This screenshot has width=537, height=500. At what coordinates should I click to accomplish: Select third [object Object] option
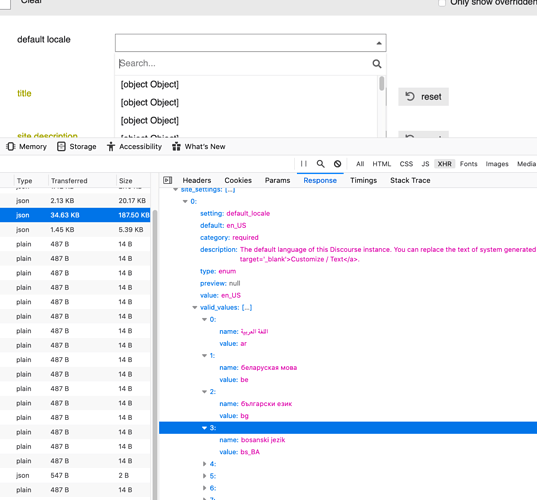(x=150, y=121)
